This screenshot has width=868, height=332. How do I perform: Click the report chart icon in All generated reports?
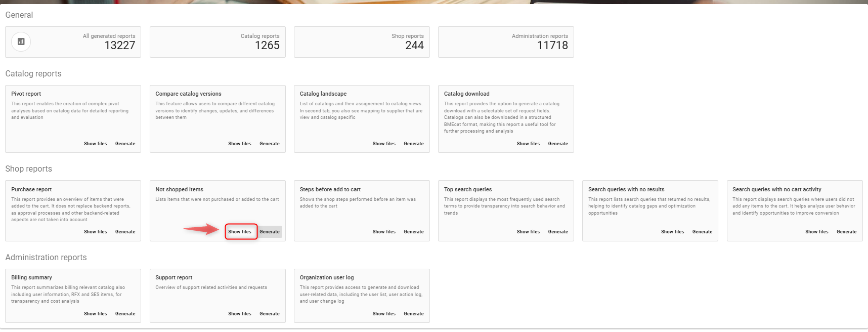[x=21, y=41]
